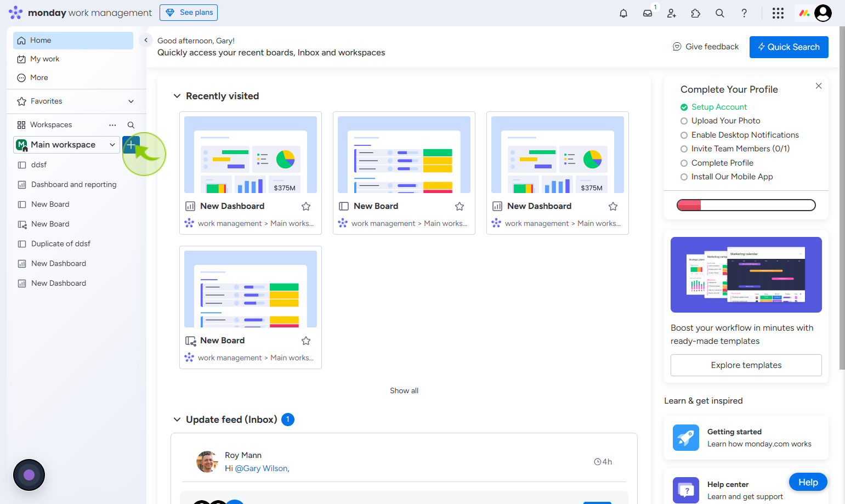Collapse the left sidebar arrow

click(x=146, y=40)
